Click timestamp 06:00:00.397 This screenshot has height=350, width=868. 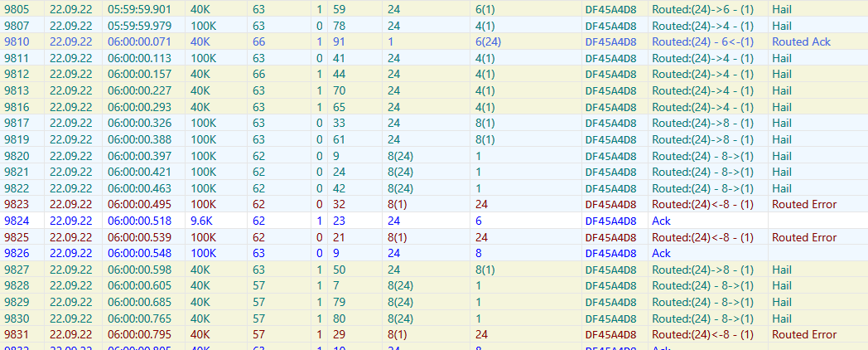139,156
